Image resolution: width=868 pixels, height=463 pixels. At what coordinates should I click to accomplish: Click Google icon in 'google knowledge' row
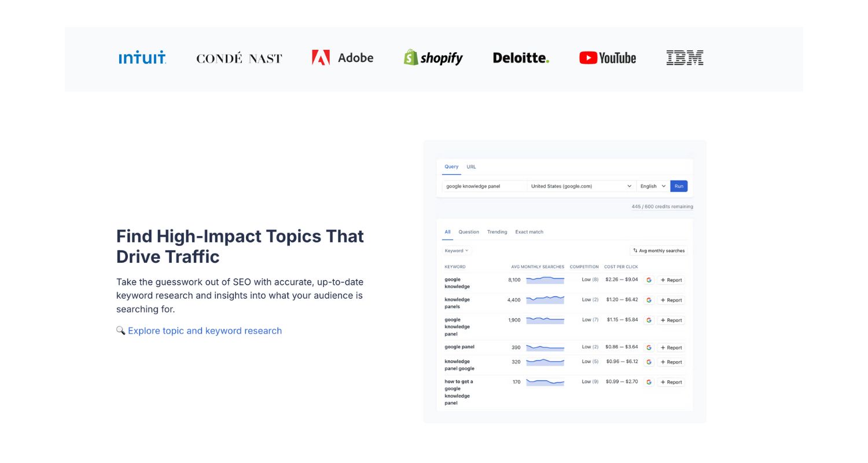pyautogui.click(x=649, y=280)
